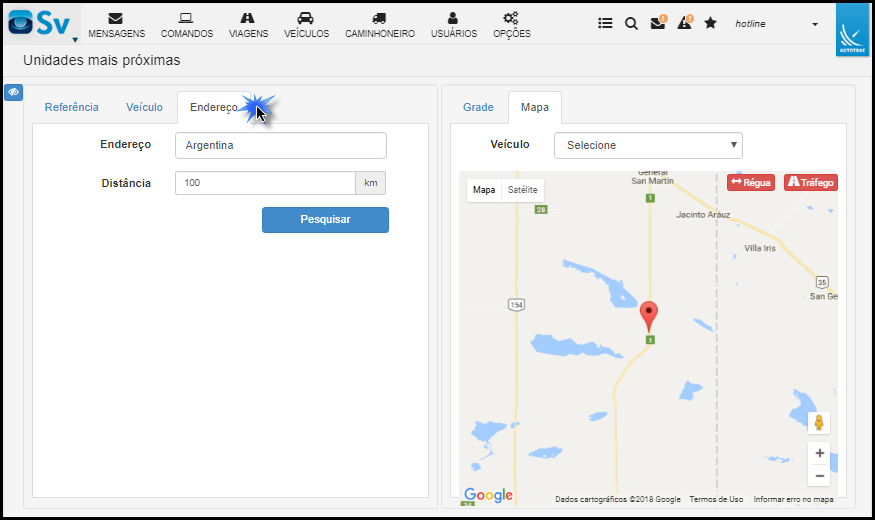Click the Distância field showing 100
This screenshot has height=520, width=875.
pyautogui.click(x=265, y=183)
